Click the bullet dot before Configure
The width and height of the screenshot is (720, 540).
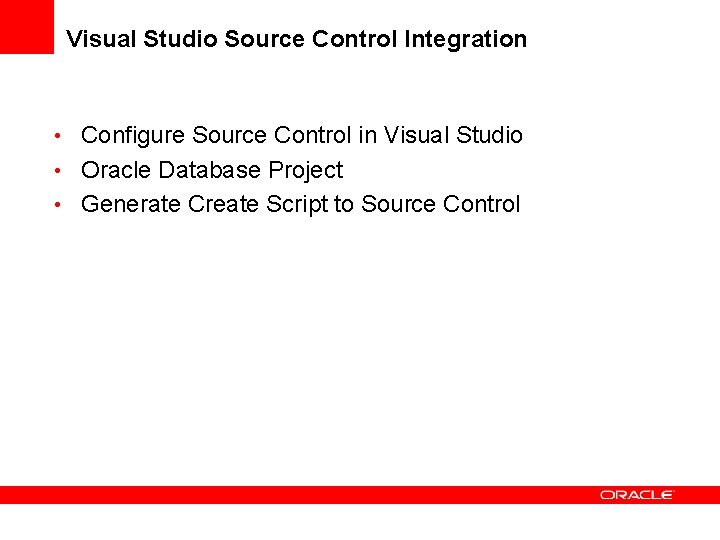click(x=60, y=135)
